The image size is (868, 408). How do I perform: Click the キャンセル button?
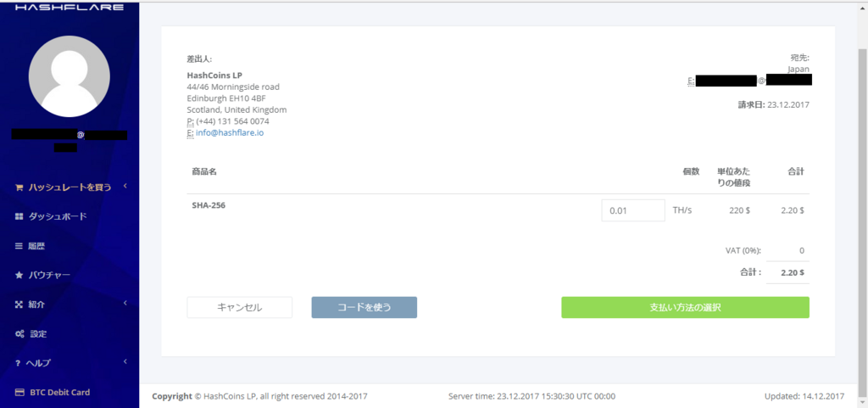[x=240, y=307]
